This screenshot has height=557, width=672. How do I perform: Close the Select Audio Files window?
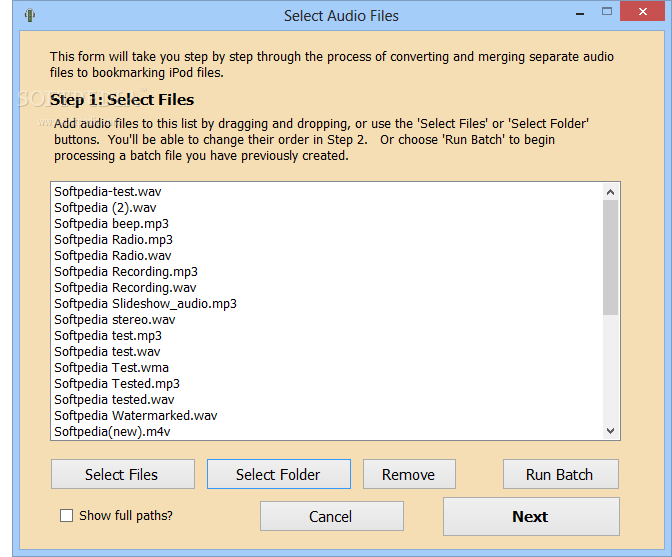642,12
